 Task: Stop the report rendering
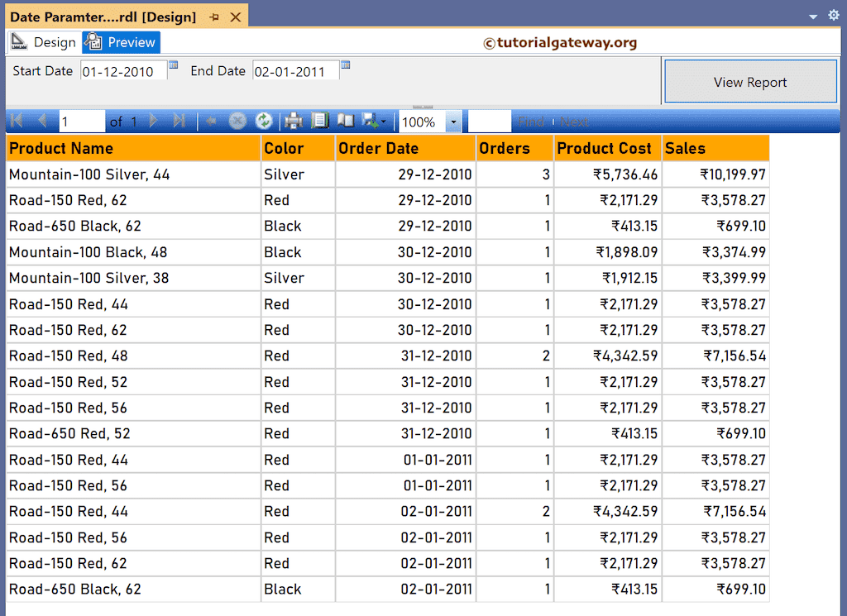[x=237, y=121]
